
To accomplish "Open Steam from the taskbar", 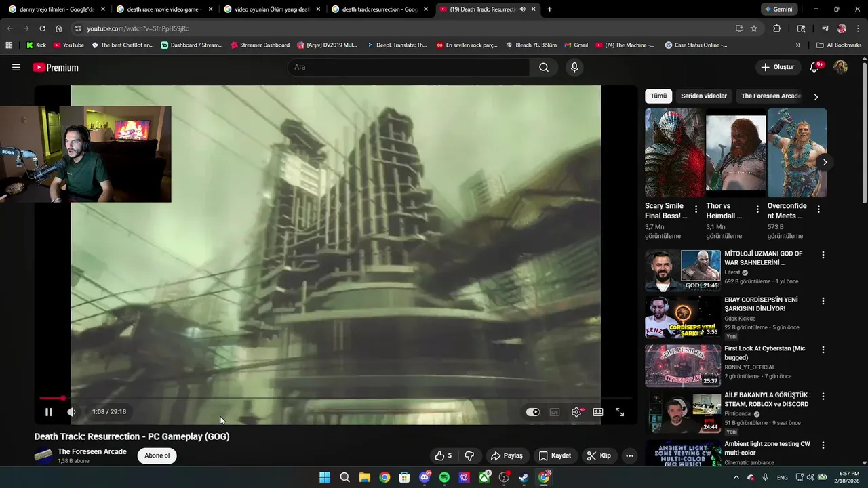I will (524, 477).
